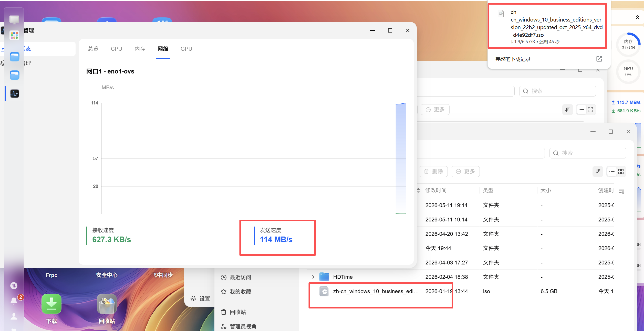
Task: Sort by 类型 column header
Action: 488,190
